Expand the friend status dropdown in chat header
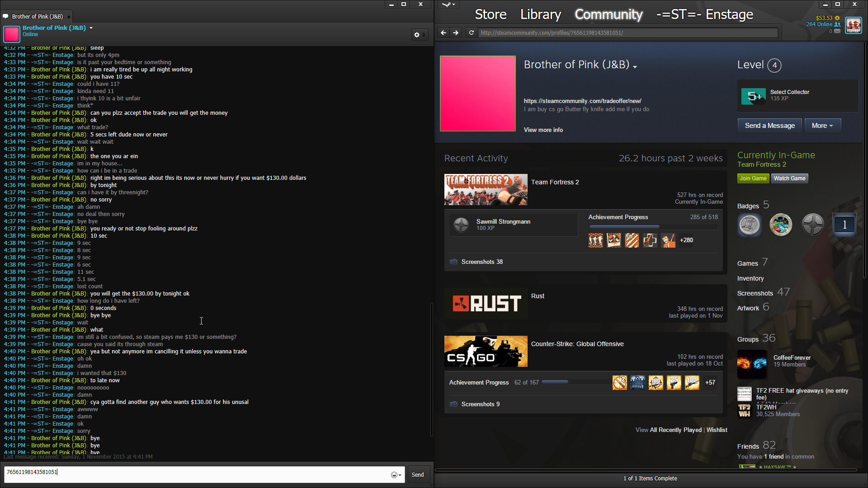868x488 pixels. point(91,28)
